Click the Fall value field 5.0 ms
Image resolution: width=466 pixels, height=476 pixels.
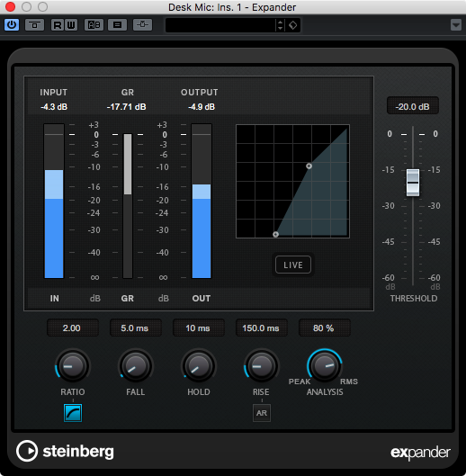pyautogui.click(x=136, y=328)
